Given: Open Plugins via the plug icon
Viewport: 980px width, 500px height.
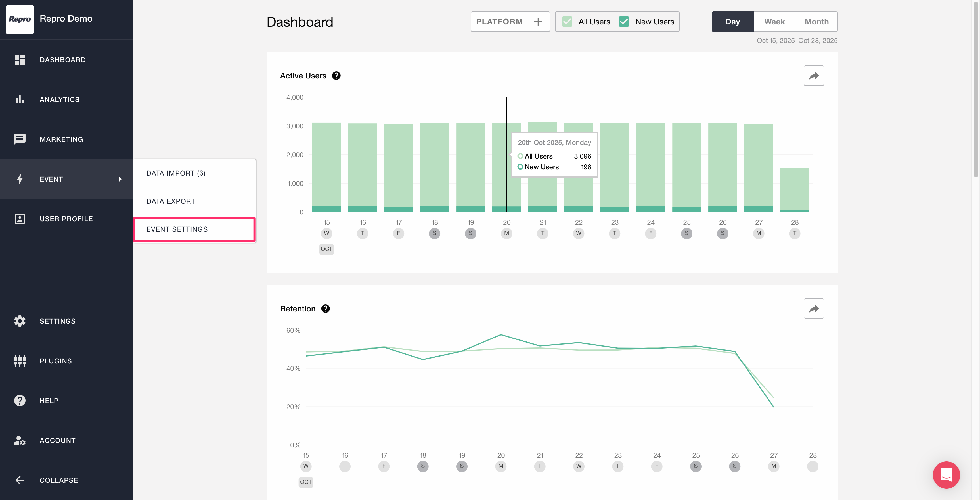Looking at the screenshot, I should coord(20,361).
